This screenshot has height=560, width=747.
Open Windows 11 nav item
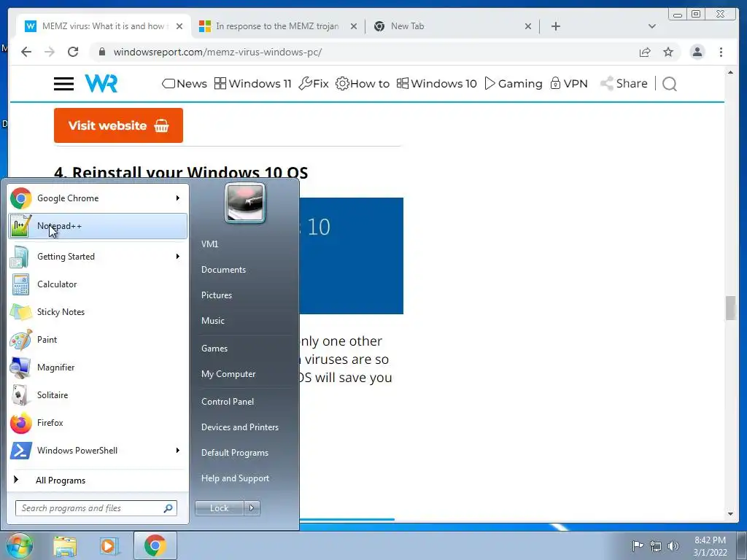252,84
